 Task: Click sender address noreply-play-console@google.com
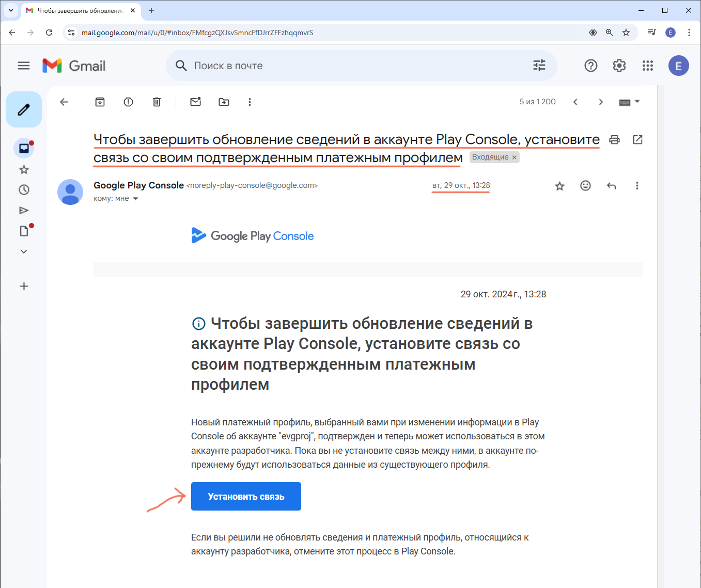tap(252, 185)
